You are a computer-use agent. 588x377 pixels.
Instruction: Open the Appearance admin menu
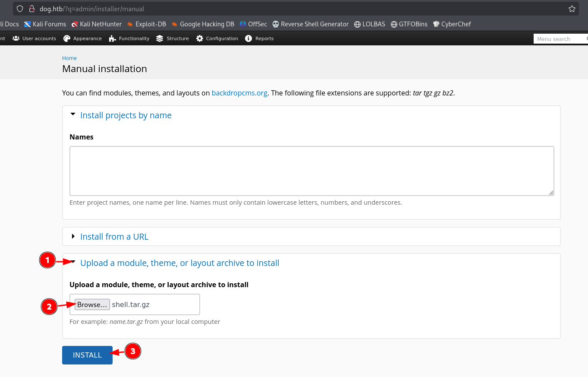(82, 38)
